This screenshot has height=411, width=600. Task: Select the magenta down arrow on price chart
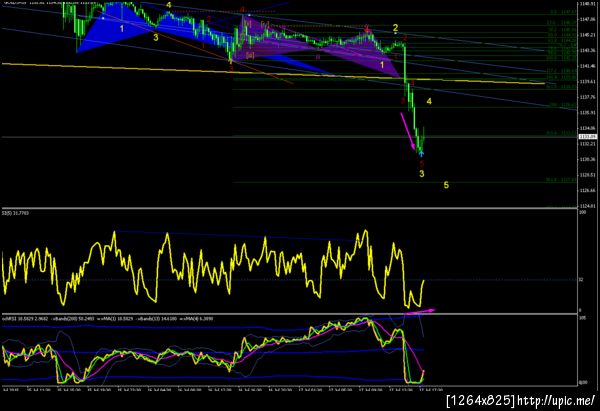click(408, 131)
